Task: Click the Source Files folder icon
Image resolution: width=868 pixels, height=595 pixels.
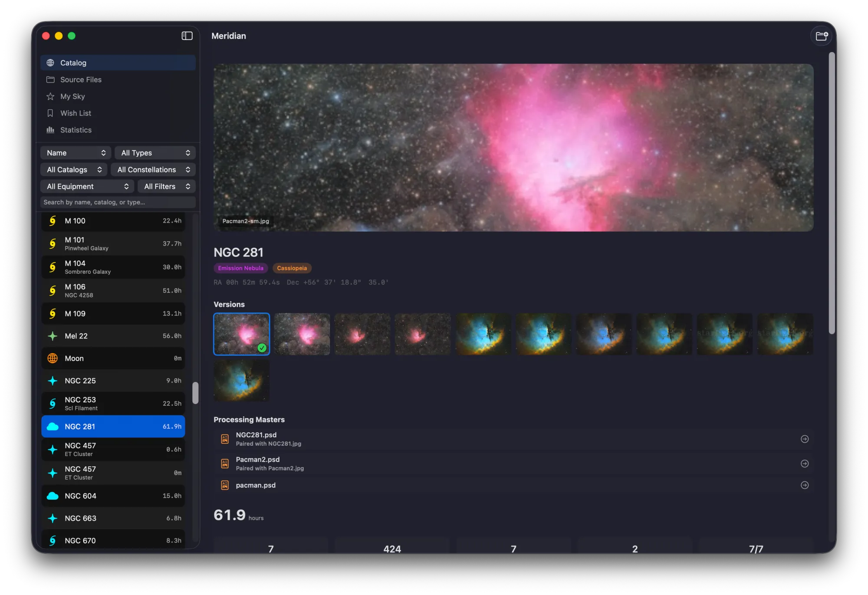Action: coord(50,79)
